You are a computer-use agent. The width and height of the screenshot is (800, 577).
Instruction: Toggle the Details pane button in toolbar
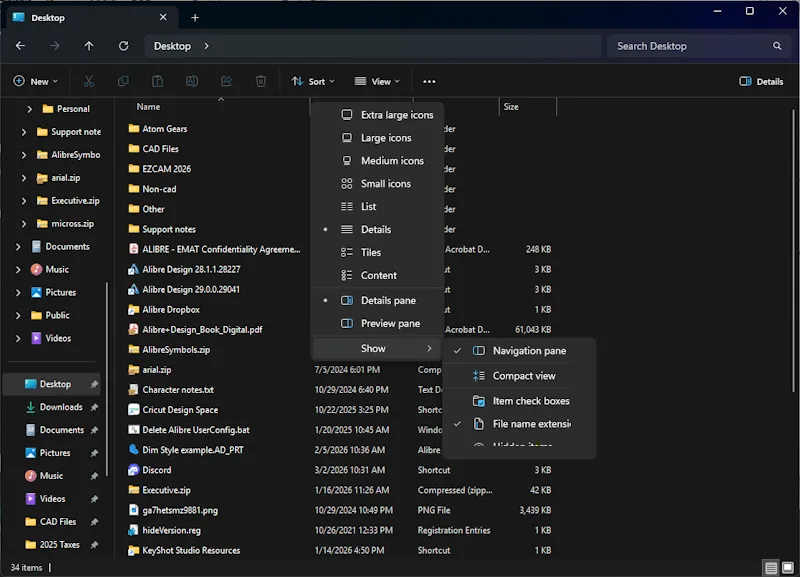point(761,82)
